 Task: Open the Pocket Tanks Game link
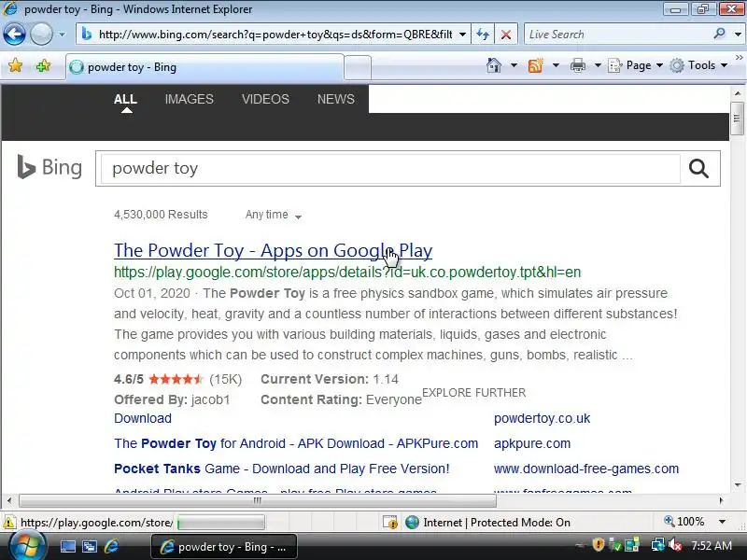[x=282, y=469]
